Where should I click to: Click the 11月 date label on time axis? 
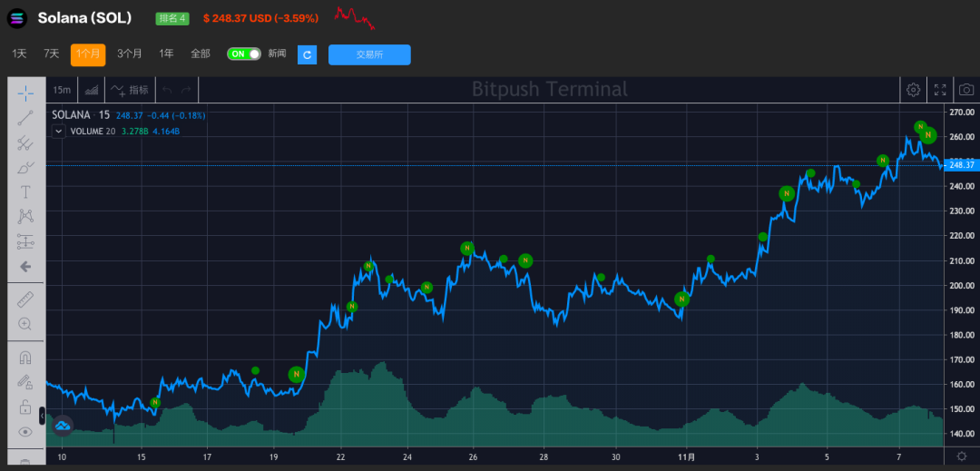686,456
